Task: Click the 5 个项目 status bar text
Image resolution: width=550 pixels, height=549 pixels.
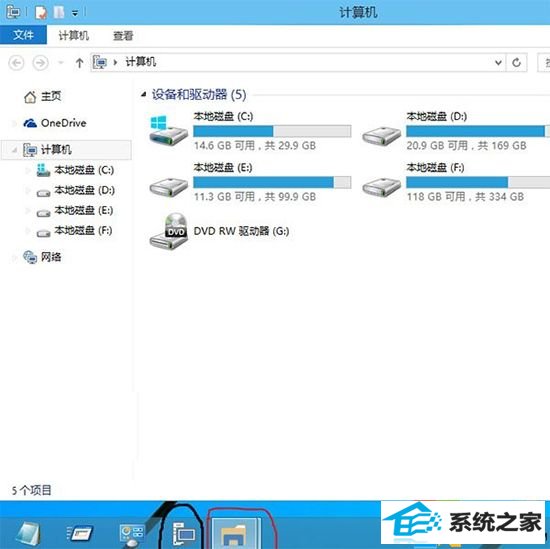Action: pyautogui.click(x=32, y=490)
